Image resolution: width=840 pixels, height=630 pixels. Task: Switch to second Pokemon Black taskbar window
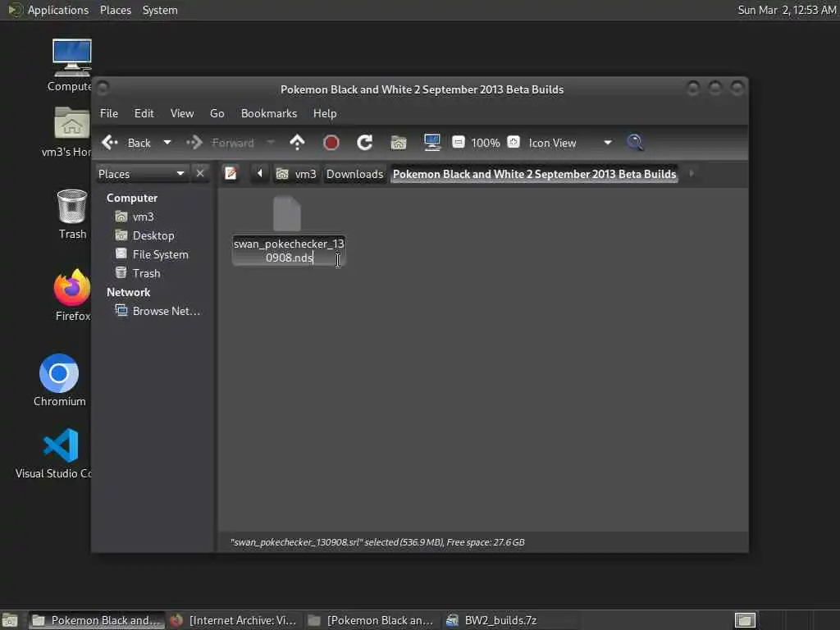pyautogui.click(x=372, y=620)
